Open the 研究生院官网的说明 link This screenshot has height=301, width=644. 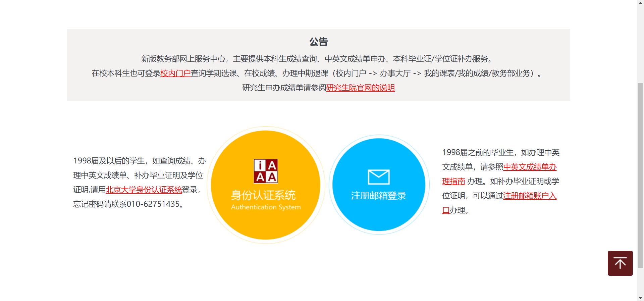[360, 88]
